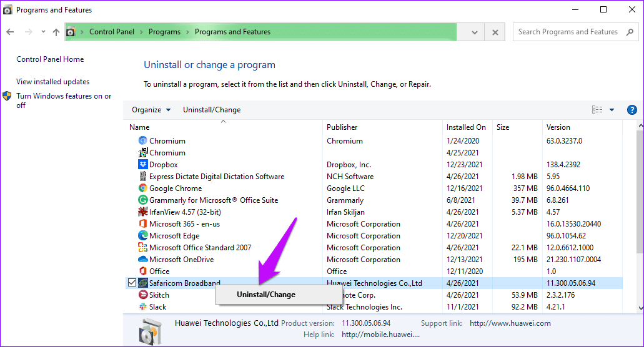Click the Microsoft 365 program icon

142,224
